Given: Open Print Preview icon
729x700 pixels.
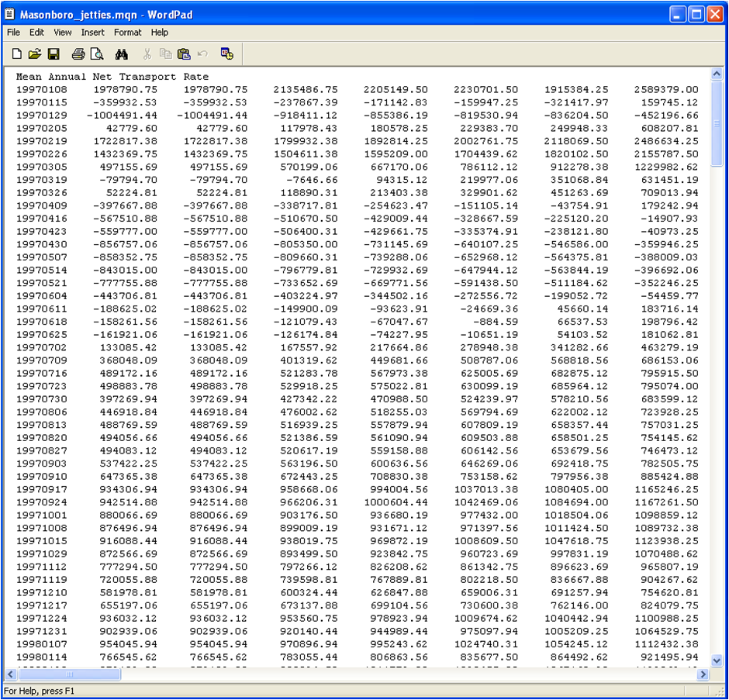Looking at the screenshot, I should [x=97, y=54].
